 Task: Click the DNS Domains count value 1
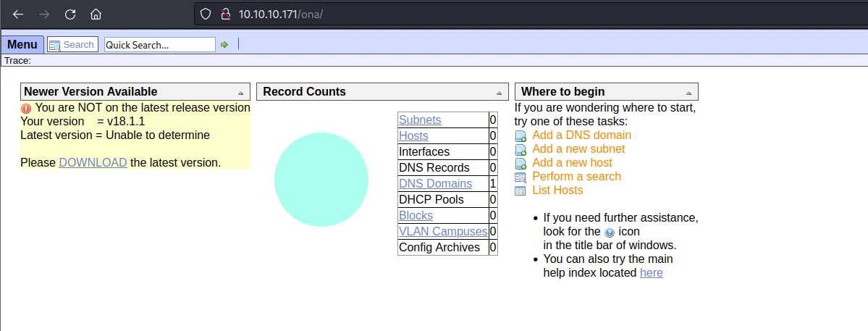point(493,183)
